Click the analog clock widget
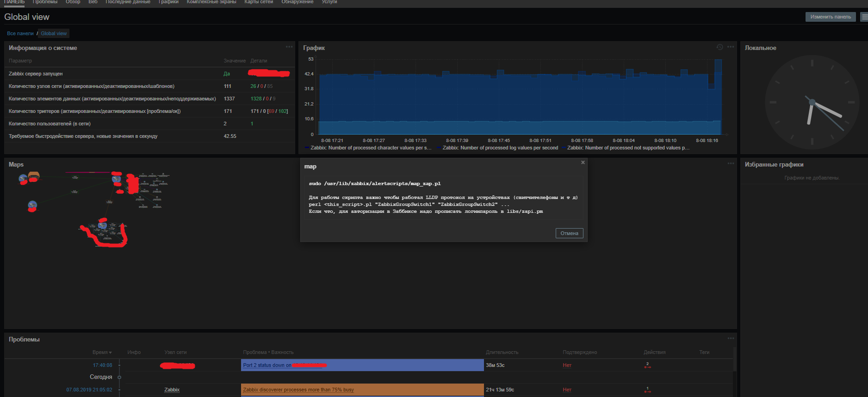This screenshot has height=397, width=868. point(812,102)
